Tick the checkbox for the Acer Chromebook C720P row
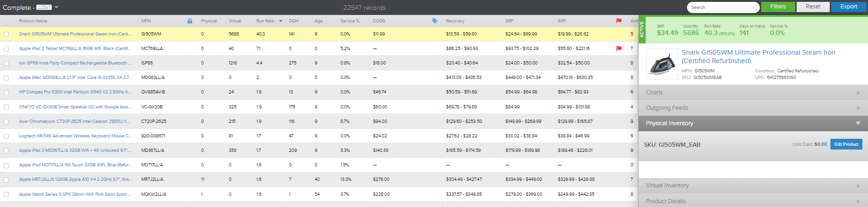 tap(7, 121)
